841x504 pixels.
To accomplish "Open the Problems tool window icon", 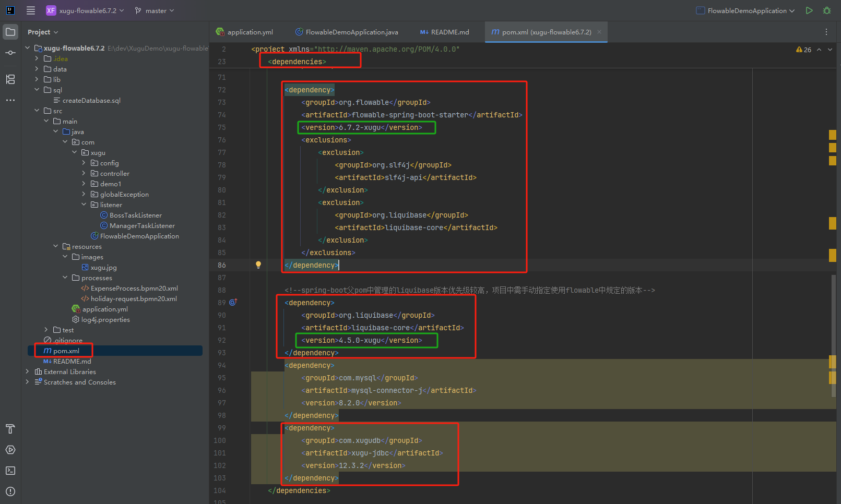I will pos(10,491).
